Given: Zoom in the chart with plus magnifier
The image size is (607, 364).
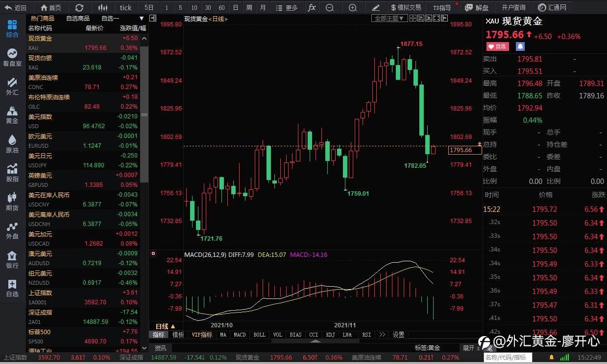Looking at the screenshot, I should click(353, 7).
